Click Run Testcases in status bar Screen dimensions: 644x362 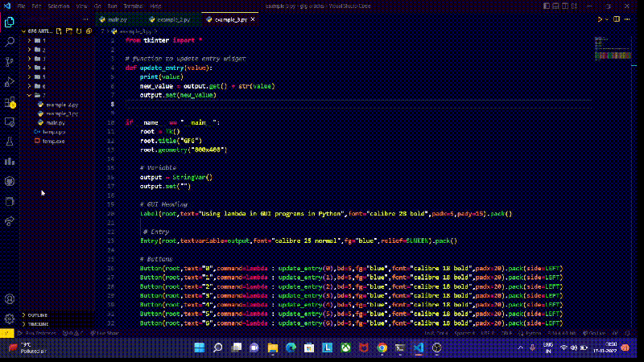(x=37, y=333)
